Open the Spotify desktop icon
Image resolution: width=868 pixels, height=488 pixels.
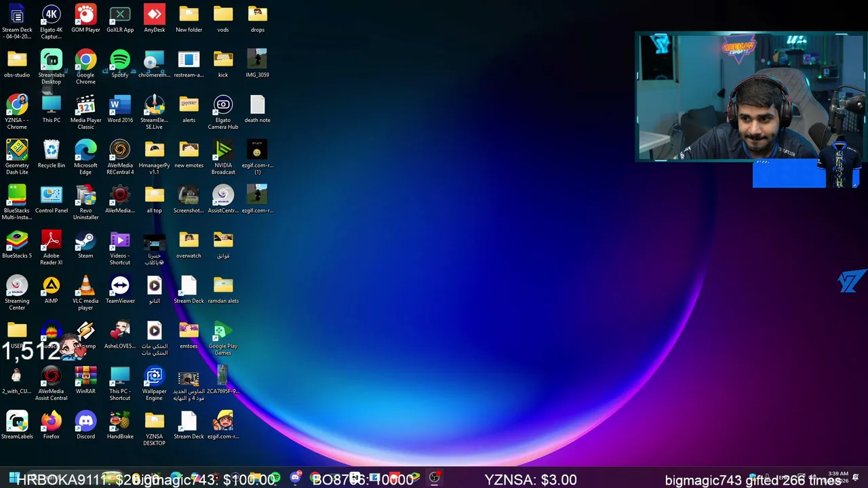(120, 64)
